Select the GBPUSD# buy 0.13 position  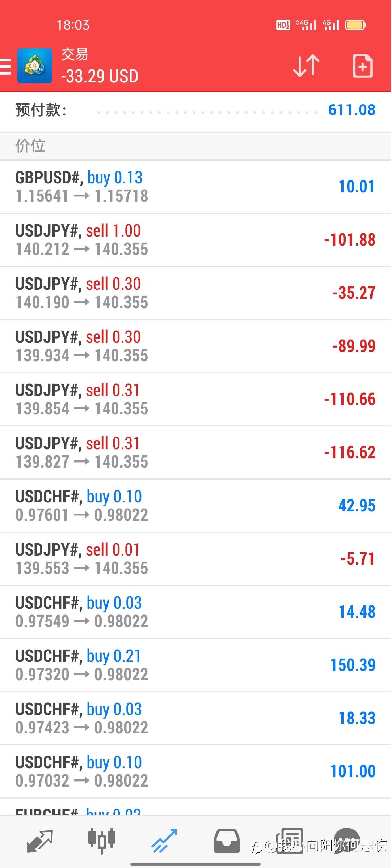tap(195, 187)
